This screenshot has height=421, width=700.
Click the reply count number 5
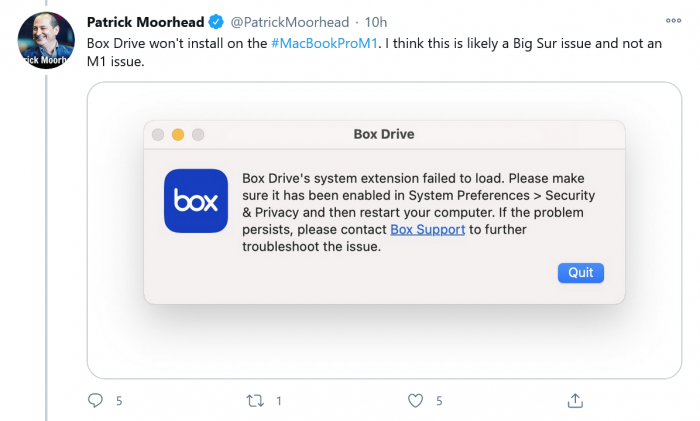point(119,400)
